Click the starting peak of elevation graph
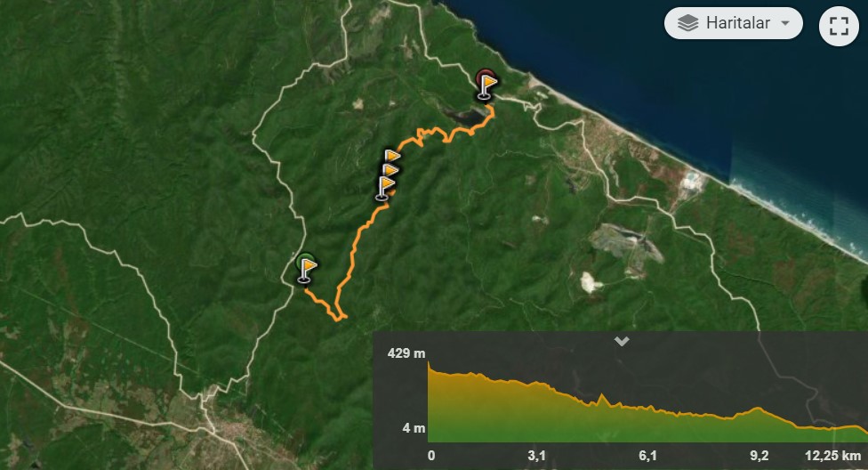This screenshot has width=868, height=470. (429, 363)
